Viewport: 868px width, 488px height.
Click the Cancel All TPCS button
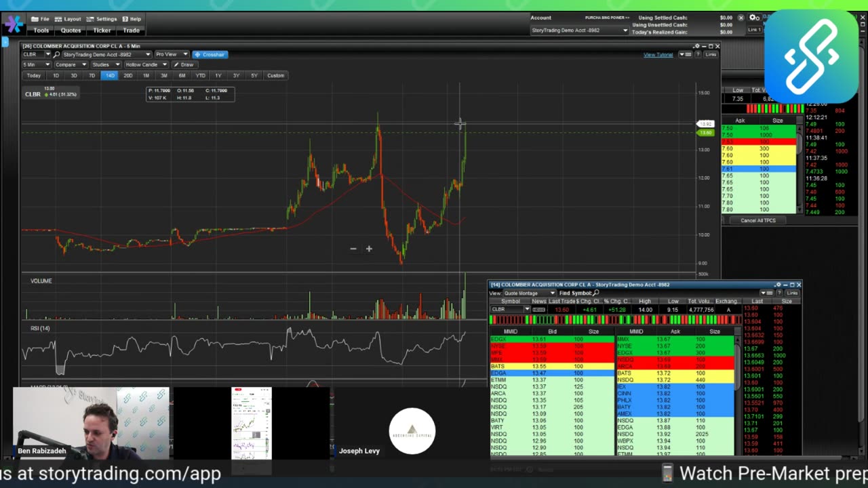click(x=757, y=220)
